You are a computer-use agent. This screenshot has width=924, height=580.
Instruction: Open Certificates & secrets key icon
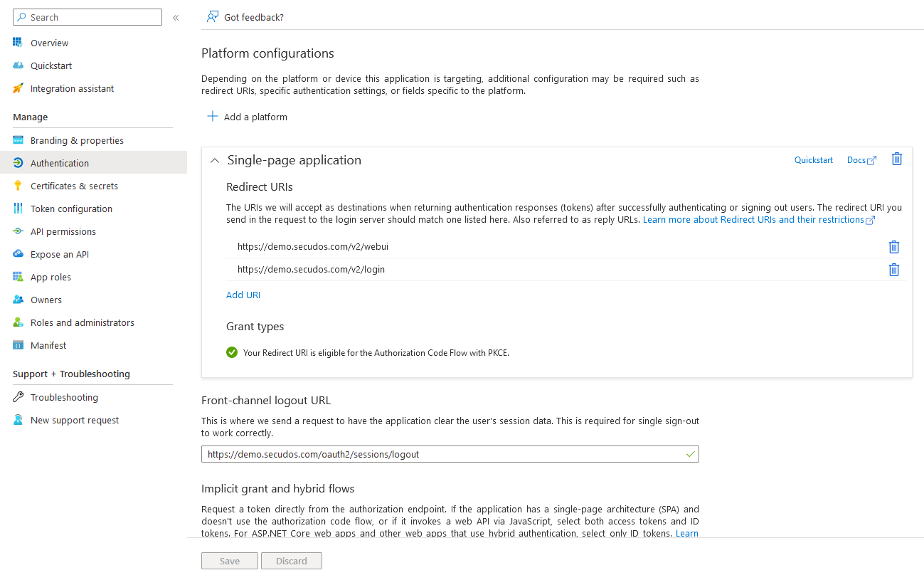[x=18, y=186]
